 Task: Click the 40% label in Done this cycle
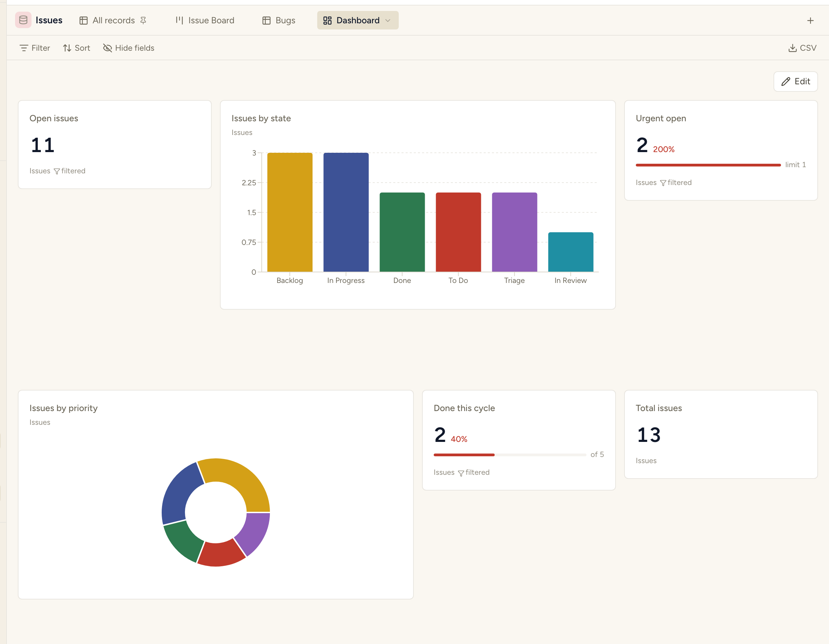tap(459, 439)
